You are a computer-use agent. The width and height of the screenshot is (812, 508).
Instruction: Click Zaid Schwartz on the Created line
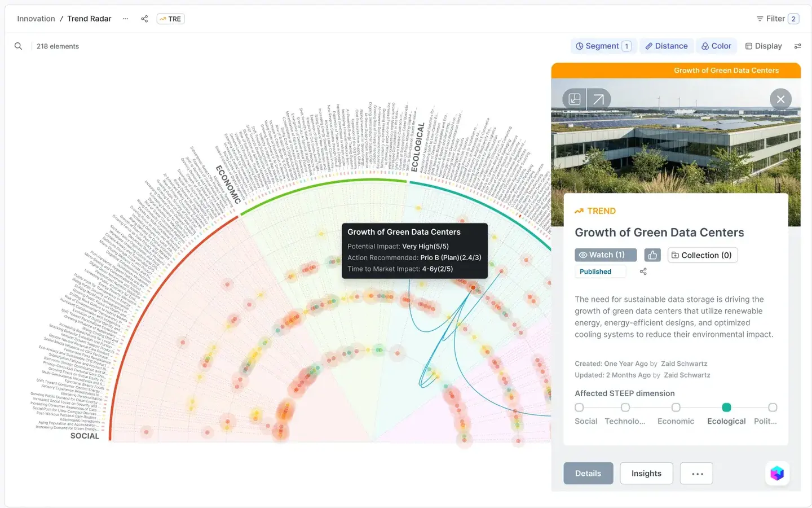pos(684,364)
